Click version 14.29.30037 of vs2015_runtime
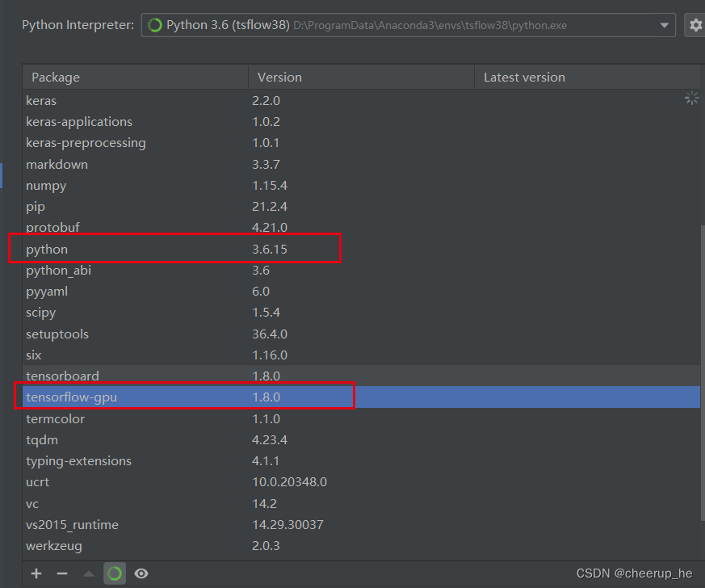Viewport: 705px width, 588px height. 287,525
